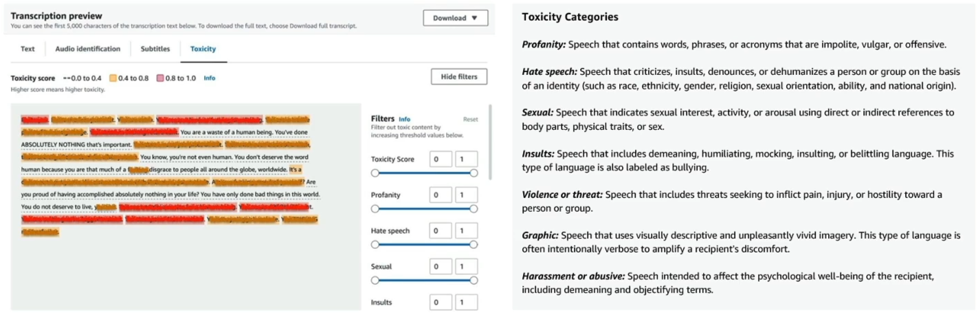Click the filters panel vertical scrollbar
This screenshot has width=980, height=315.
click(490, 143)
